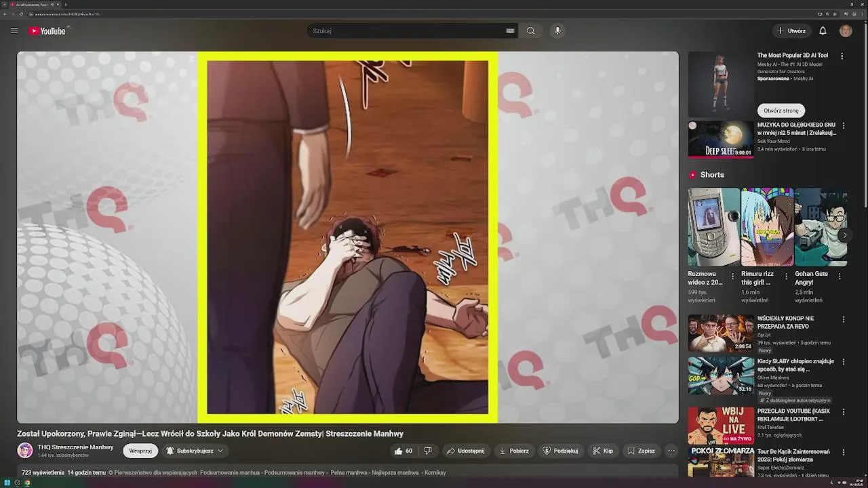Open the Gohan Gets Angry short thumbnail

pos(821,227)
